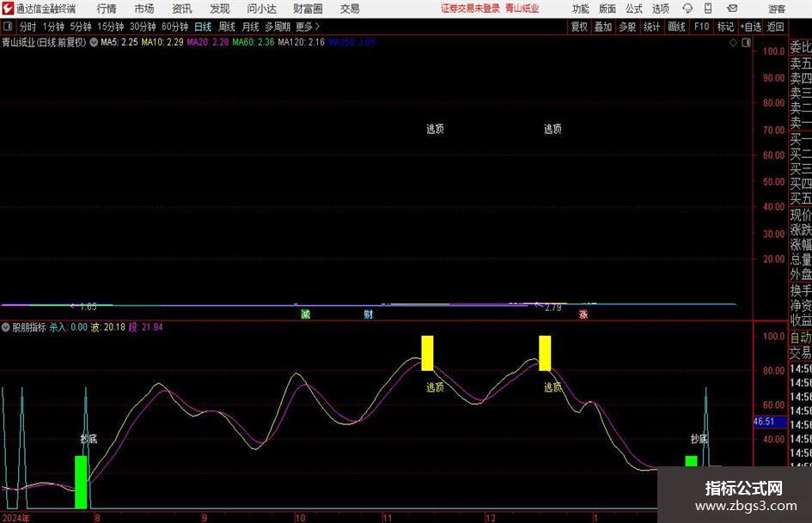The height and width of the screenshot is (523, 812).
Task: Click the 青山纸业 stock name in title bar
Action: pyautogui.click(x=19, y=42)
